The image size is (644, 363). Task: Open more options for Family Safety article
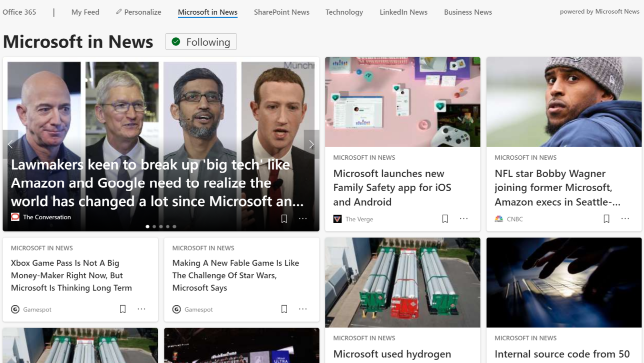pyautogui.click(x=464, y=219)
